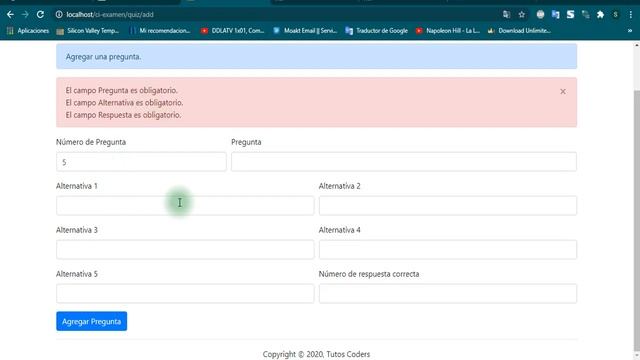
Task: Go back with the browser back arrow
Action: pos(10,15)
